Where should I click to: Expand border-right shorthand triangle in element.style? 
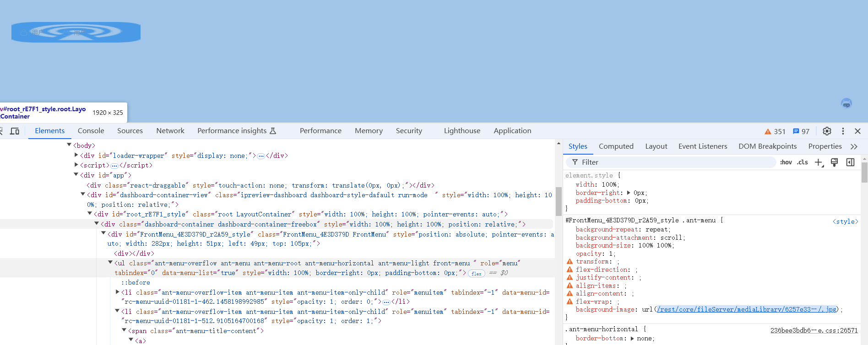point(629,193)
